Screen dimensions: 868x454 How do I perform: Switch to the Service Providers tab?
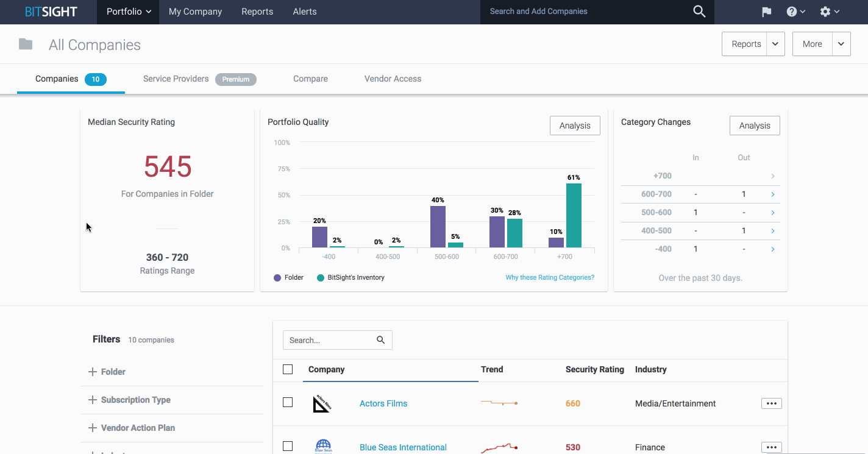(x=199, y=79)
